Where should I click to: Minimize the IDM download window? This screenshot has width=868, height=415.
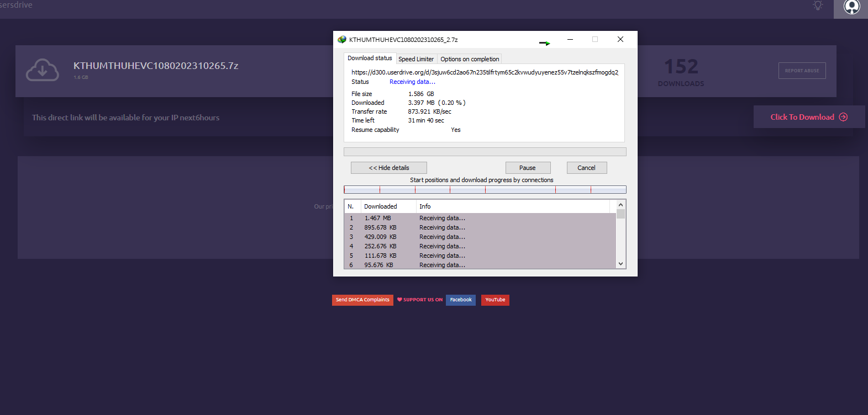click(570, 39)
